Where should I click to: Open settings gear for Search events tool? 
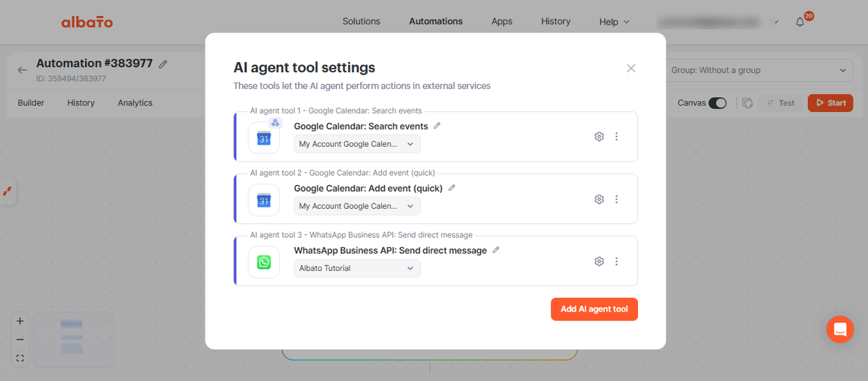(599, 137)
